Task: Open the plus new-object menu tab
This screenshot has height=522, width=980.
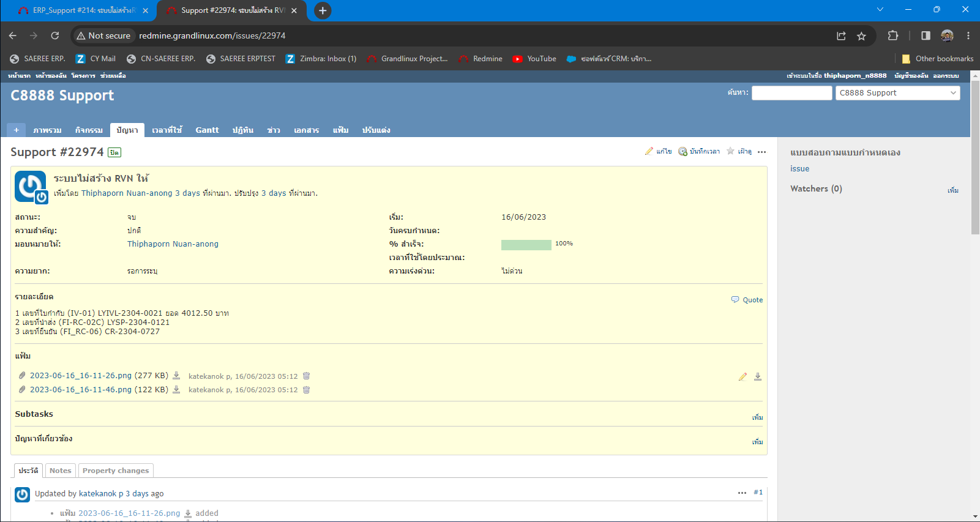Action: [17, 130]
